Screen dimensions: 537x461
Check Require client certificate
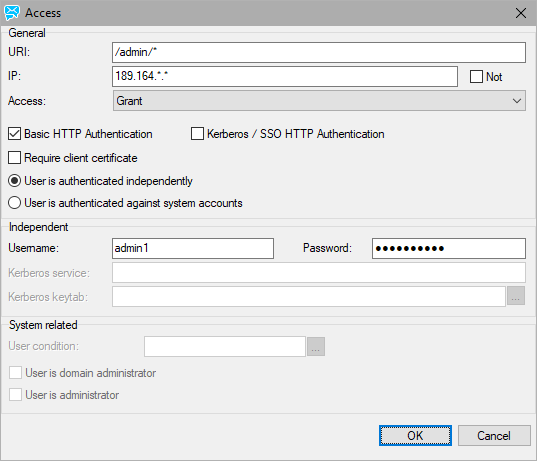14,158
